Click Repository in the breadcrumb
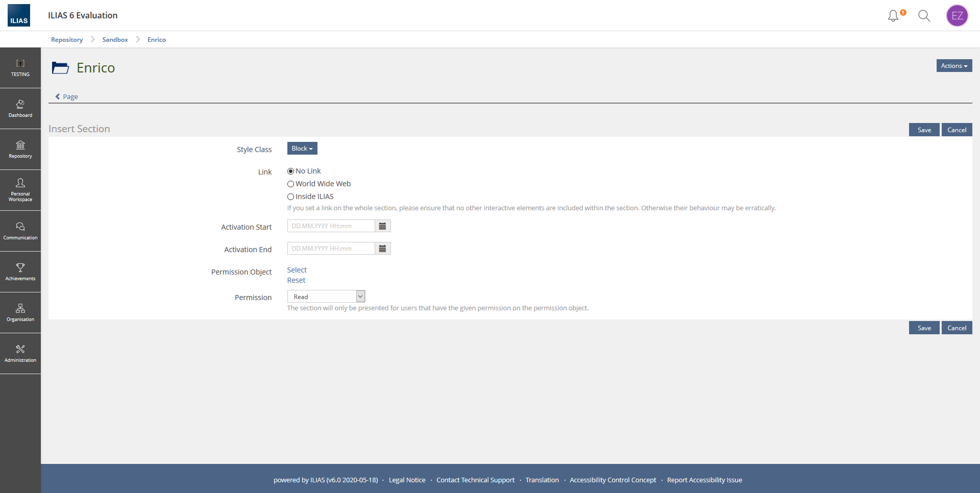980x493 pixels. coord(67,40)
